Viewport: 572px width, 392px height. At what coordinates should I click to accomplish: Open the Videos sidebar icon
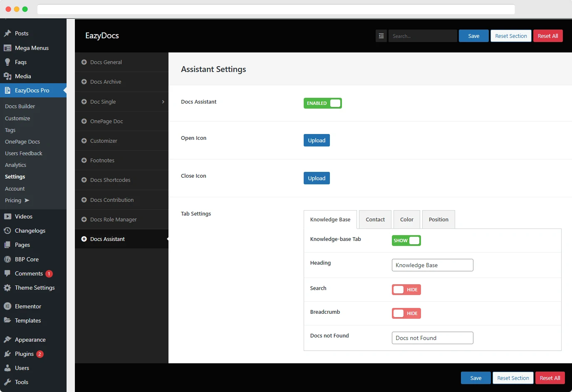[8, 216]
